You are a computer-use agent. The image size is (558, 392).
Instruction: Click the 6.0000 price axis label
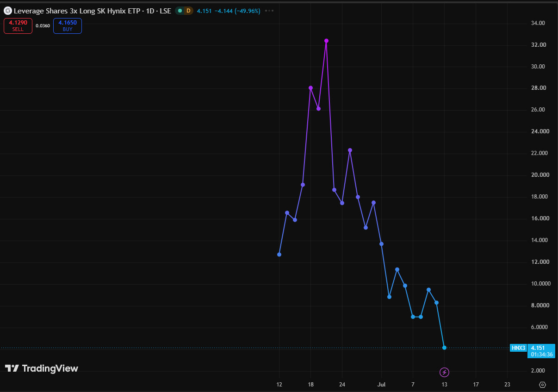click(539, 327)
